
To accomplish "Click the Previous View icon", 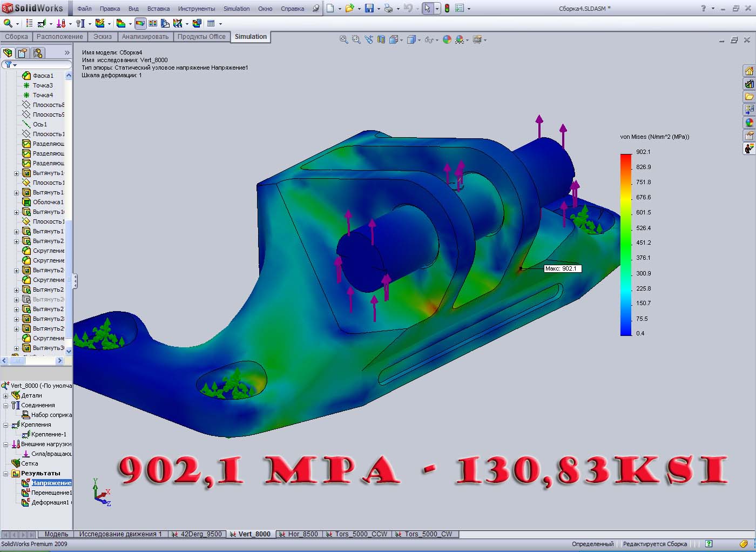I will coord(369,39).
